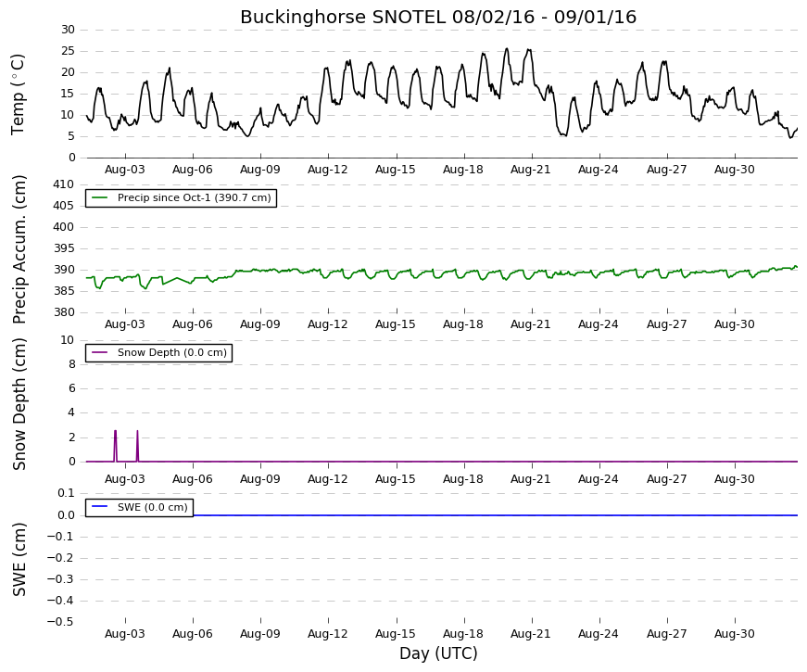The width and height of the screenshot is (807, 672).
Task: Select the Precip since Oct-1 legend label
Action: pyautogui.click(x=194, y=197)
